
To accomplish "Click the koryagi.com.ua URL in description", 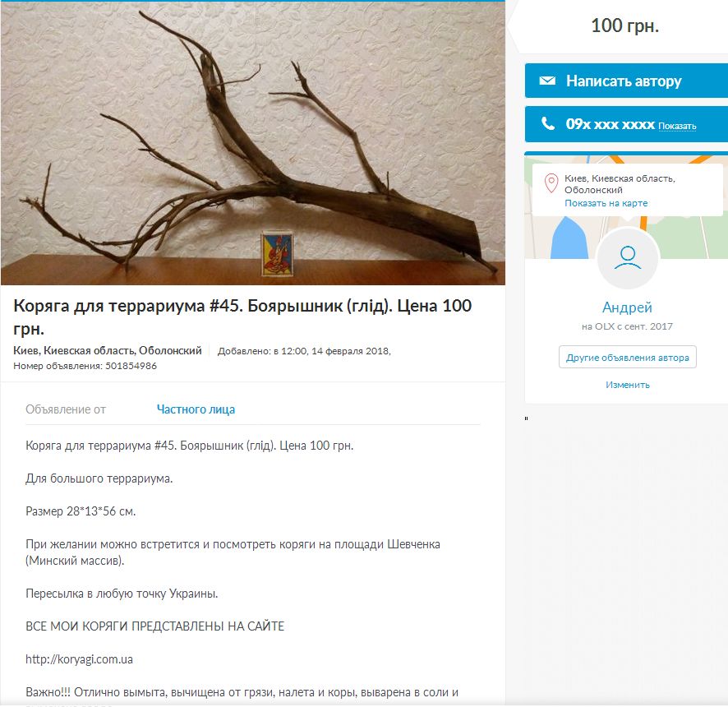I will 80,659.
